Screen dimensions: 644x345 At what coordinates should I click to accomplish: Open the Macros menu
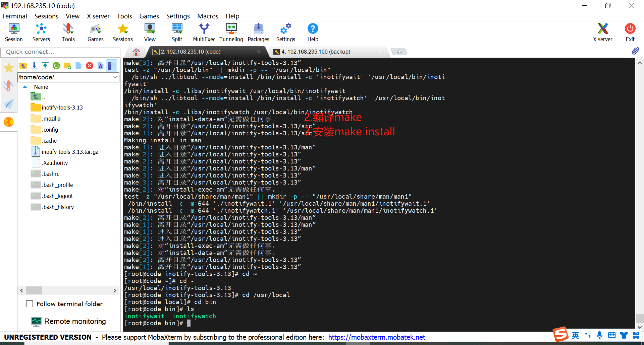pyautogui.click(x=208, y=16)
